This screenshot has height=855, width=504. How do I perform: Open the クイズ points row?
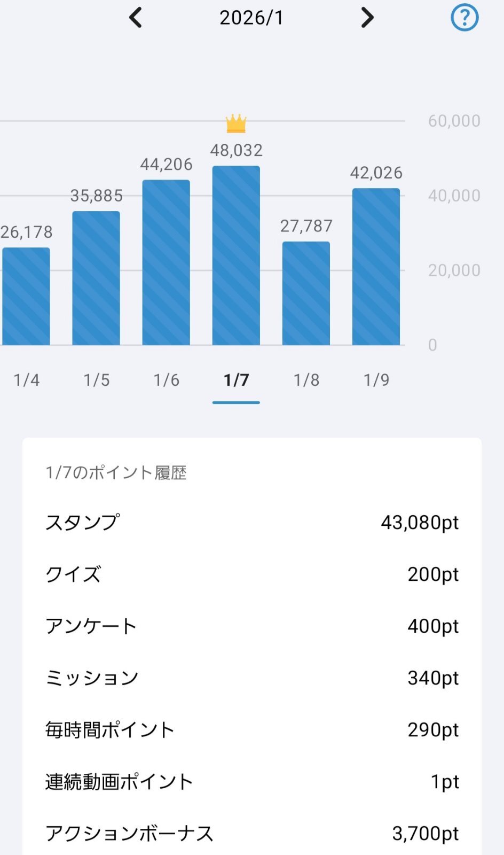(x=251, y=574)
